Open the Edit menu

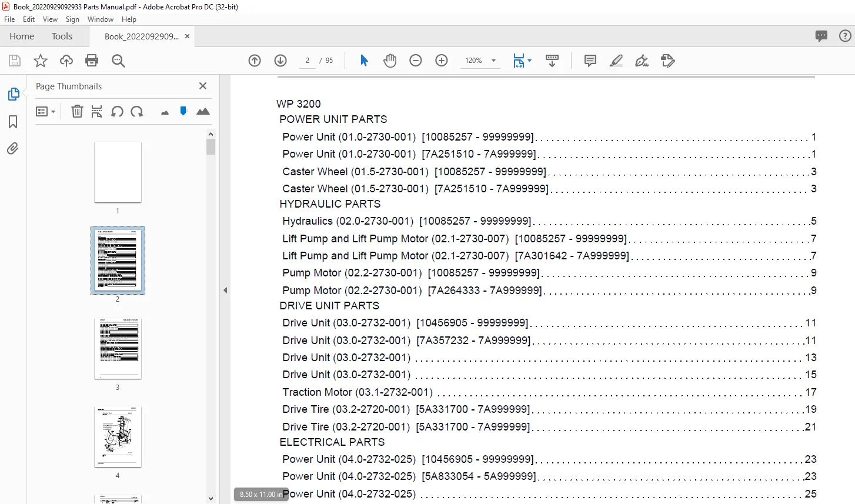(29, 19)
